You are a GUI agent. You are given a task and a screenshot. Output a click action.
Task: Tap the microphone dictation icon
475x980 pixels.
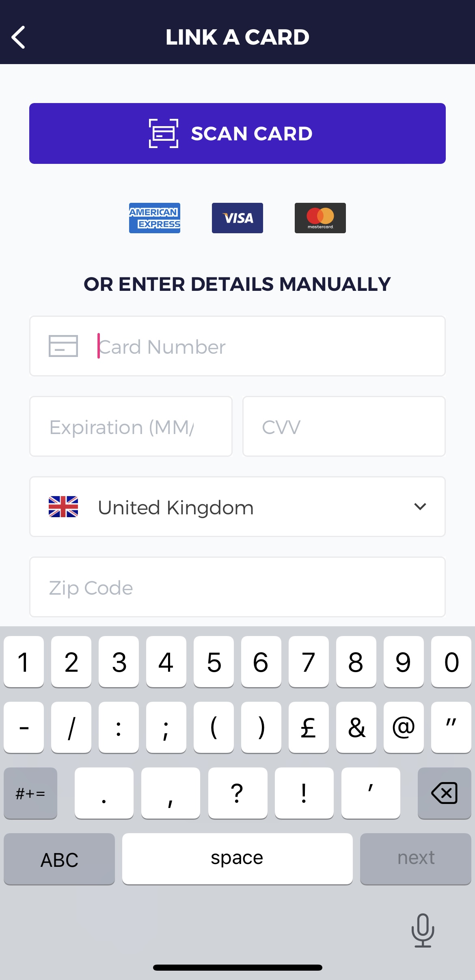(423, 930)
